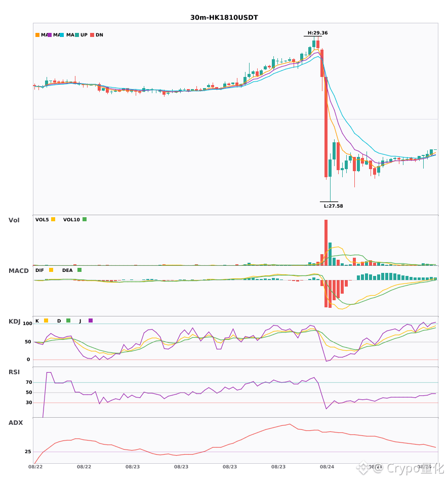Click the 50 axis value in RSI panel

(29, 392)
